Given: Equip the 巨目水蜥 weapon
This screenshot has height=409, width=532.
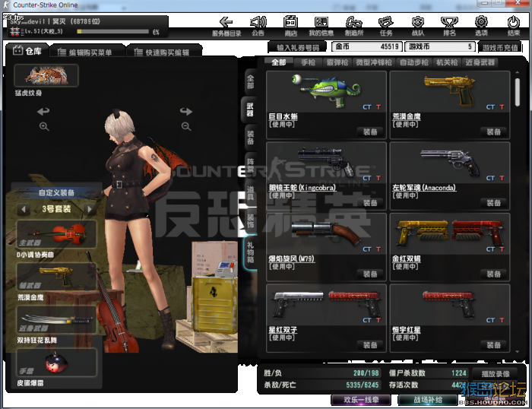Looking at the screenshot, I should pos(370,132).
